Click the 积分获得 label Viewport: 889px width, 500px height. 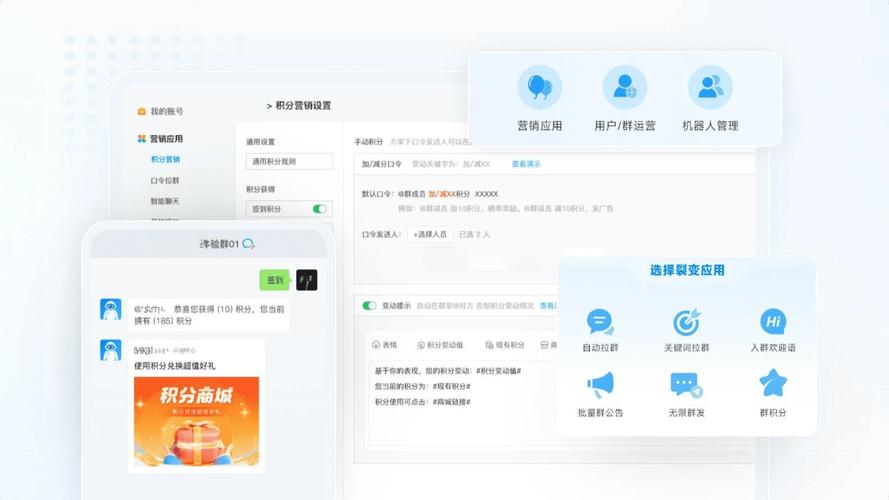click(x=260, y=189)
